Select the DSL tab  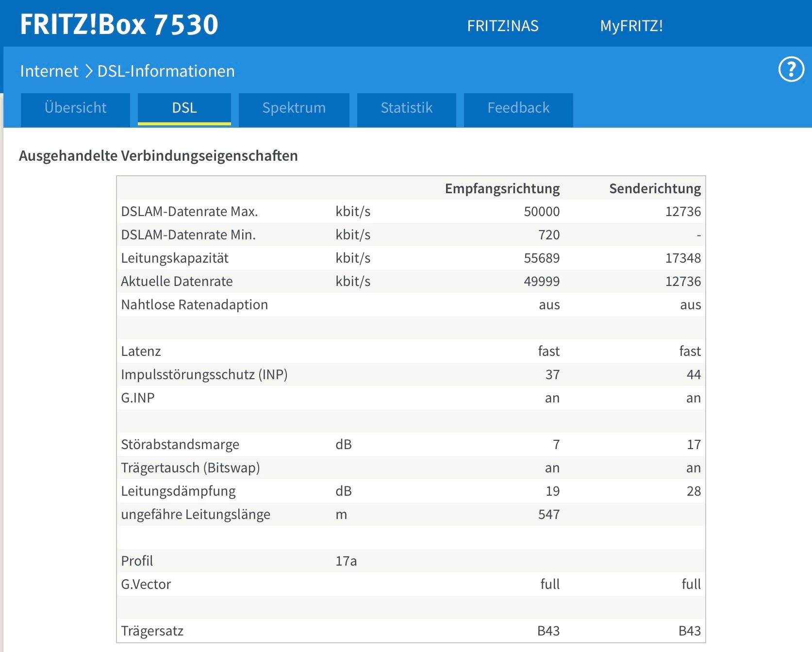click(184, 110)
